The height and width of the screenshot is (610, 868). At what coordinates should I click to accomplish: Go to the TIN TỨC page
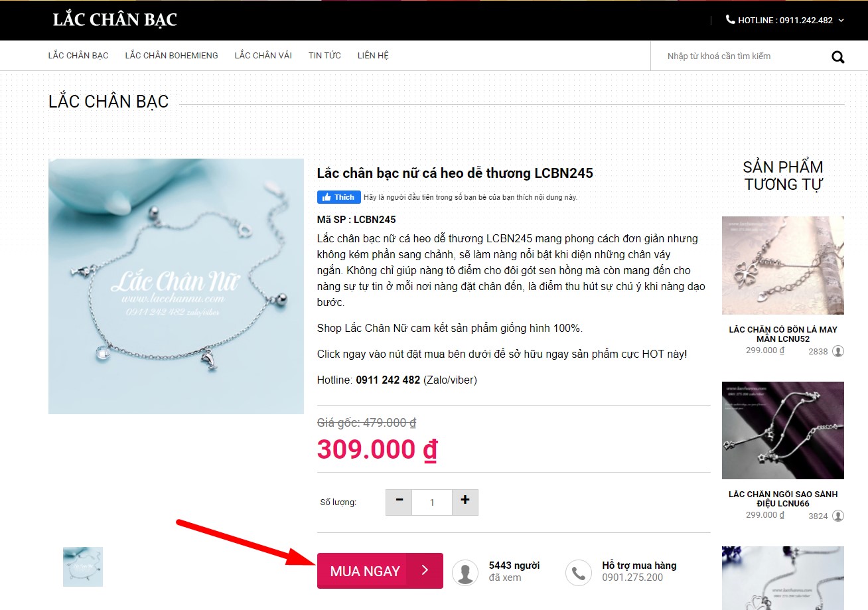click(325, 56)
